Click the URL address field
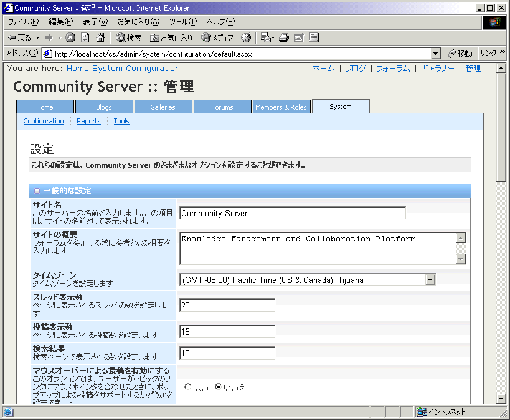The width and height of the screenshot is (510, 420). click(x=242, y=54)
